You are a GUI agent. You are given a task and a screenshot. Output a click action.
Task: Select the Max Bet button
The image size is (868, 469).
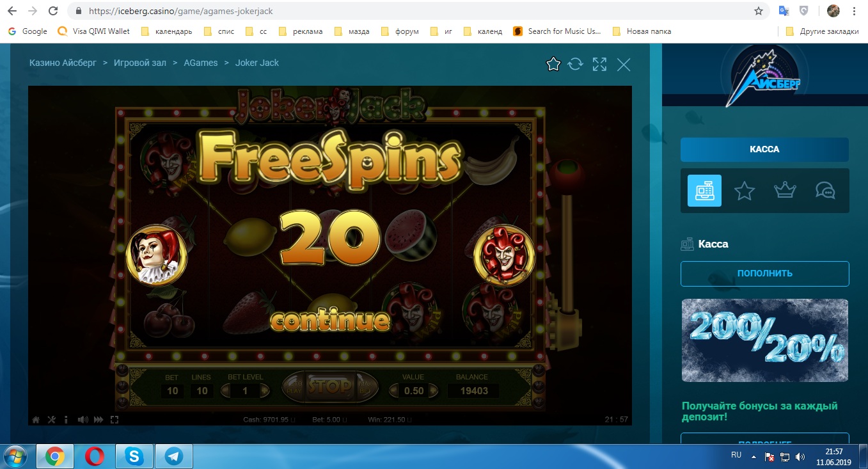point(365,386)
